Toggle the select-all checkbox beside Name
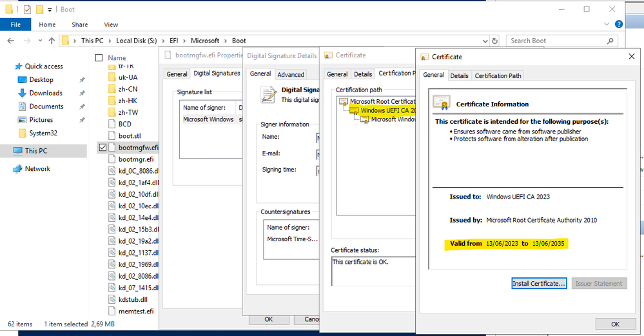 (x=99, y=58)
